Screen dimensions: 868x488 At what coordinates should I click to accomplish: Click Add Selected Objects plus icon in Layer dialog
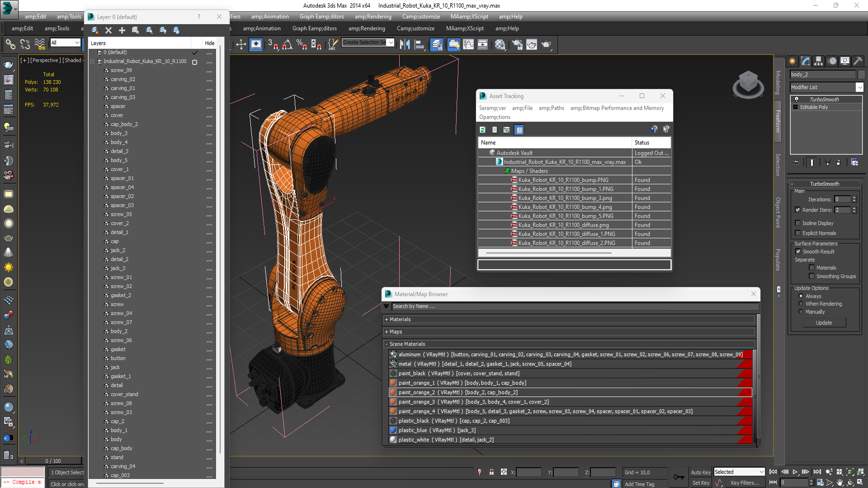122,30
